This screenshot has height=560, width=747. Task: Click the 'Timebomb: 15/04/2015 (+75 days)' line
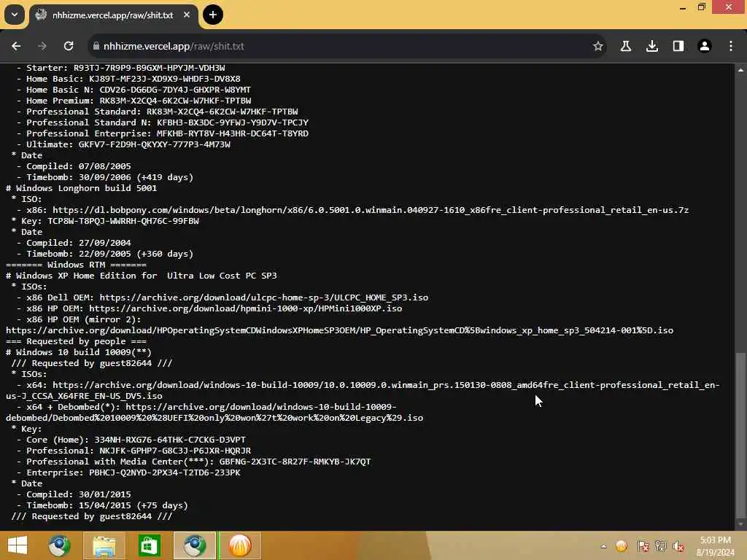(x=102, y=506)
